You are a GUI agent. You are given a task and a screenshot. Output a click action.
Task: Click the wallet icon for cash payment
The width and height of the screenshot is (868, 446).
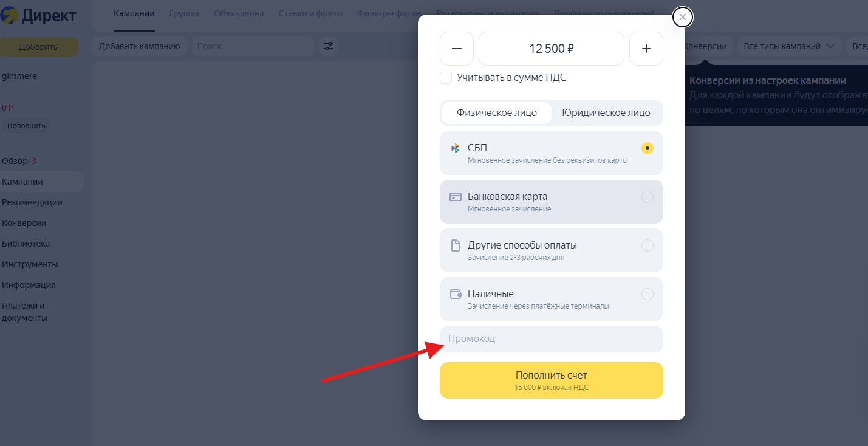pyautogui.click(x=456, y=294)
